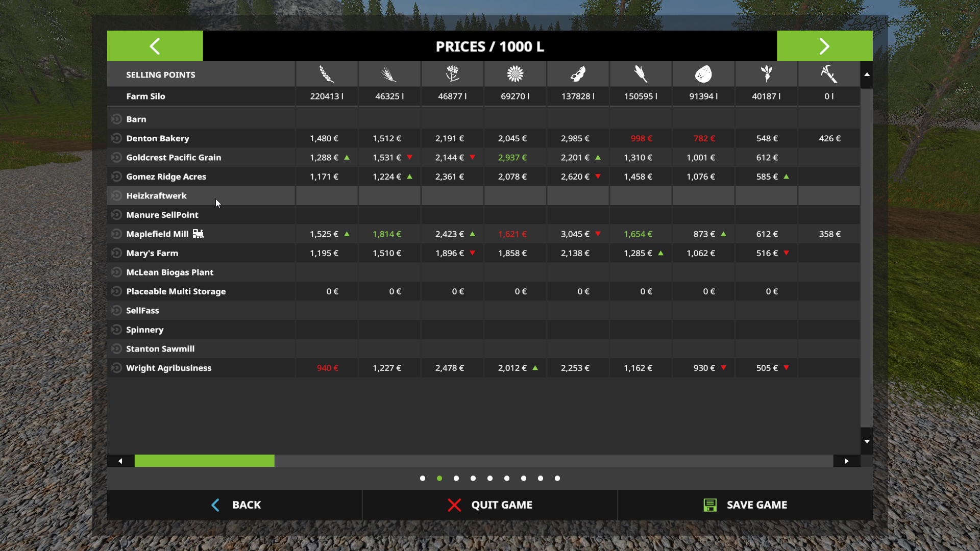This screenshot has height=551, width=980.
Task: Click the green horizontal scrollbar thumb
Action: click(204, 461)
